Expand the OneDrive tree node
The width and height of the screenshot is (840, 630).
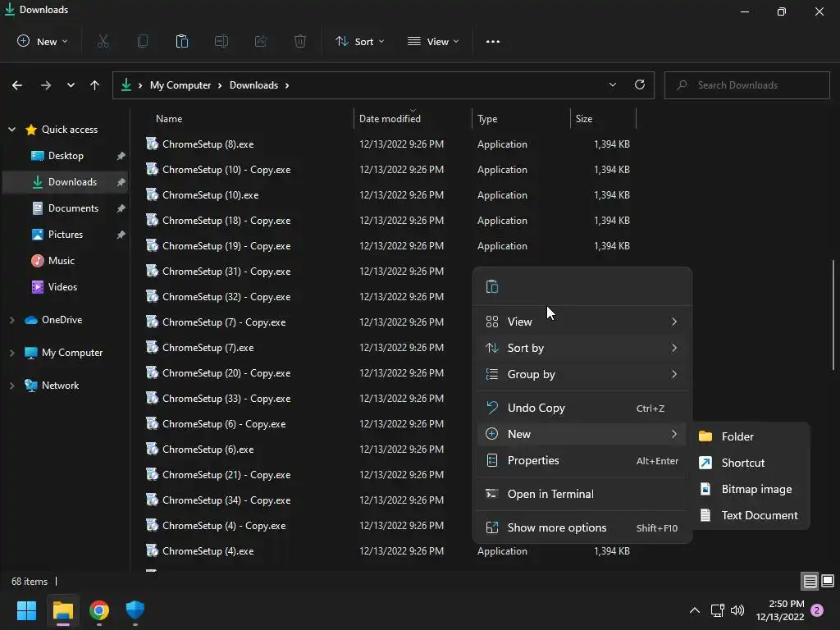[x=11, y=320]
